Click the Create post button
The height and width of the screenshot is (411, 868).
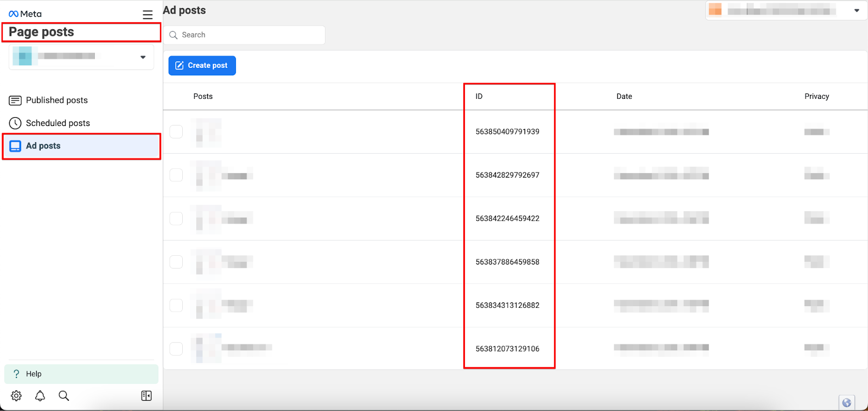[202, 65]
